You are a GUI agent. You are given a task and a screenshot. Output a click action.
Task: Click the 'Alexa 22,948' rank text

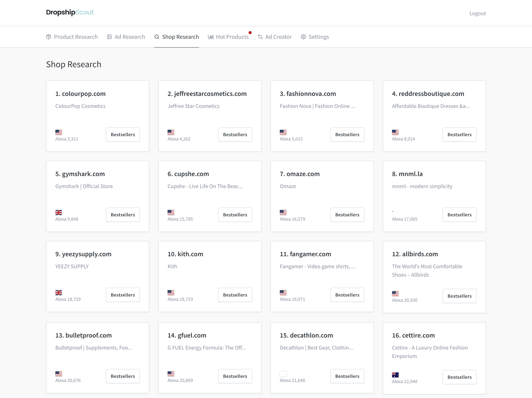click(405, 382)
